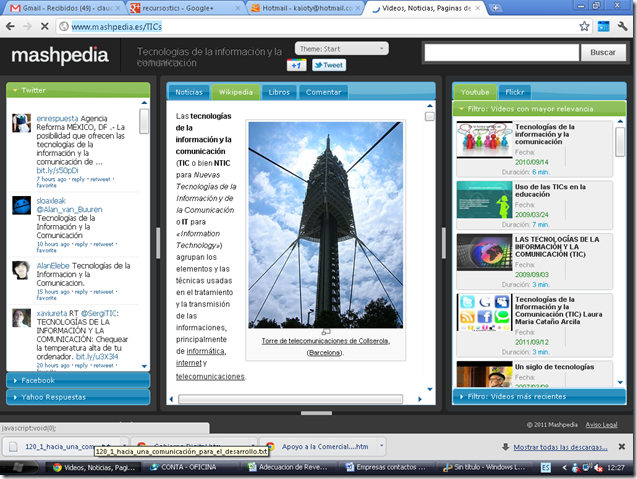Expand the Yahoo Respuestas panel
This screenshot has height=479, width=637.
click(78, 397)
